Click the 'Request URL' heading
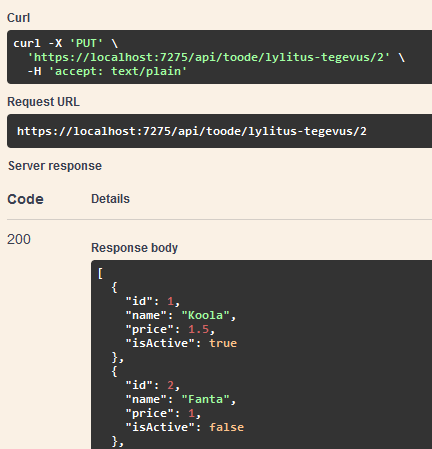This screenshot has height=449, width=432. coord(43,102)
